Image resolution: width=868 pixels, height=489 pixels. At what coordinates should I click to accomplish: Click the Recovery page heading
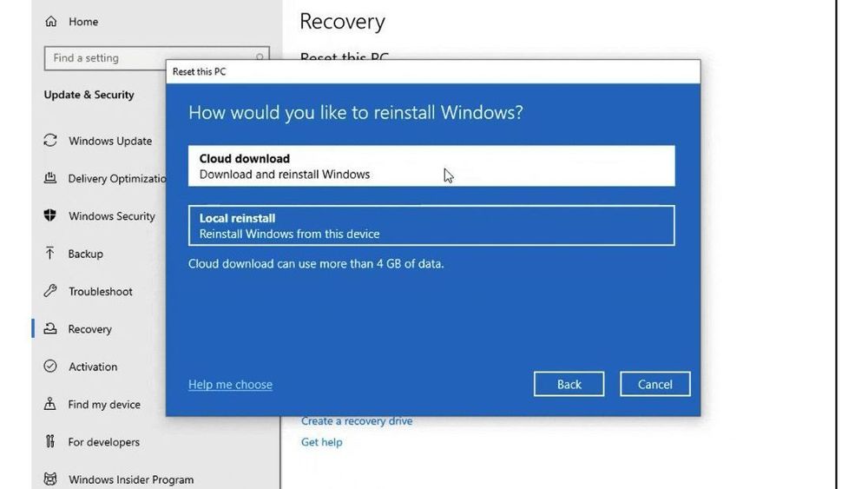(342, 22)
